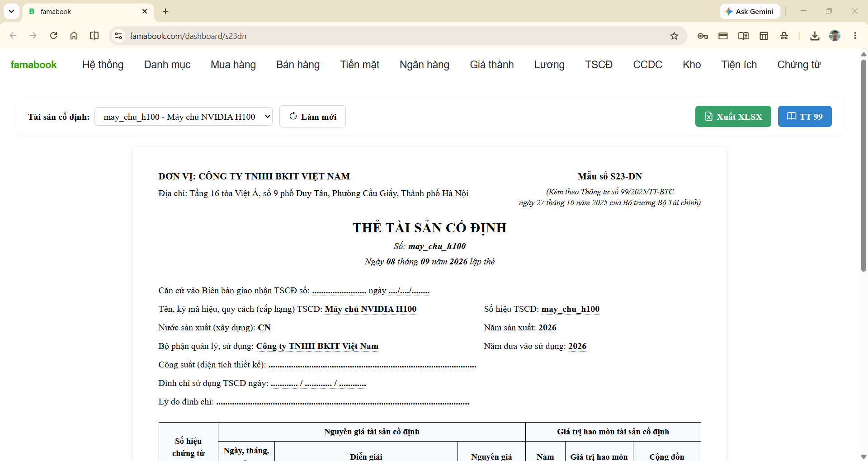Click the Làm mới refresh button
Viewport: 868px width, 461px height.
point(312,117)
